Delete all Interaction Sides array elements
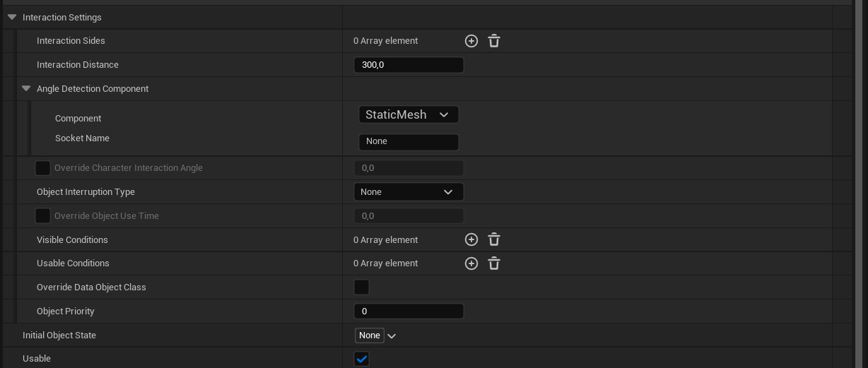Viewport: 868px width, 368px height. [494, 41]
